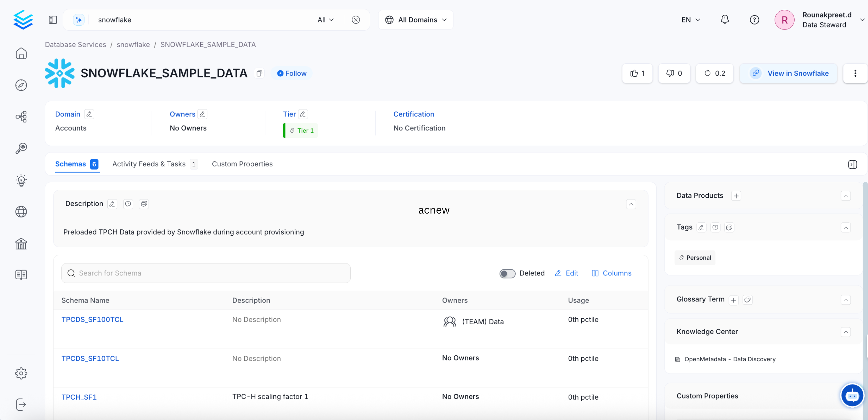Click the thumbs up like button
868x420 pixels.
pos(637,73)
